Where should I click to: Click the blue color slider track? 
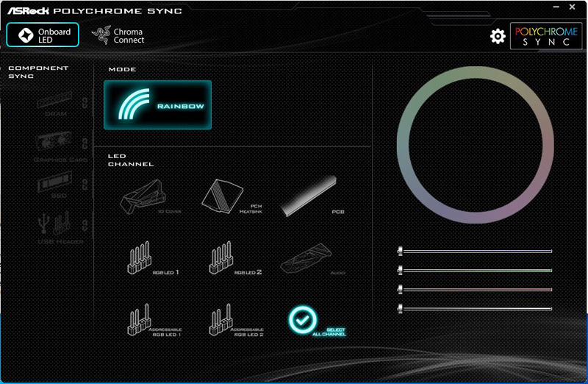click(477, 251)
